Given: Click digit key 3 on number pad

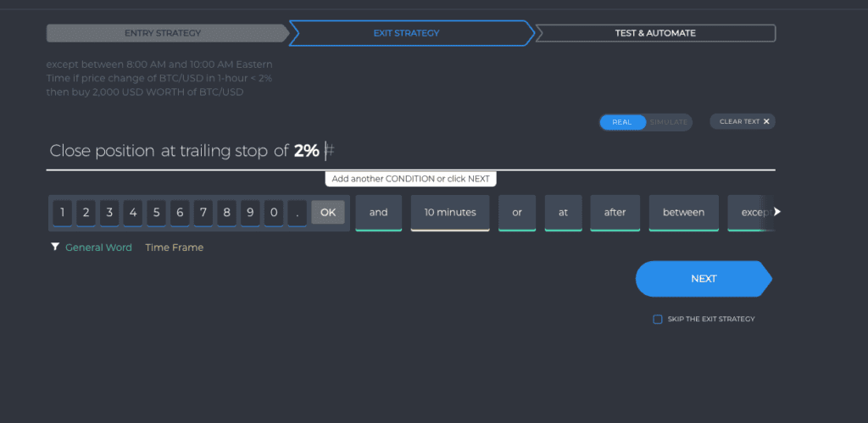Looking at the screenshot, I should click(x=109, y=213).
